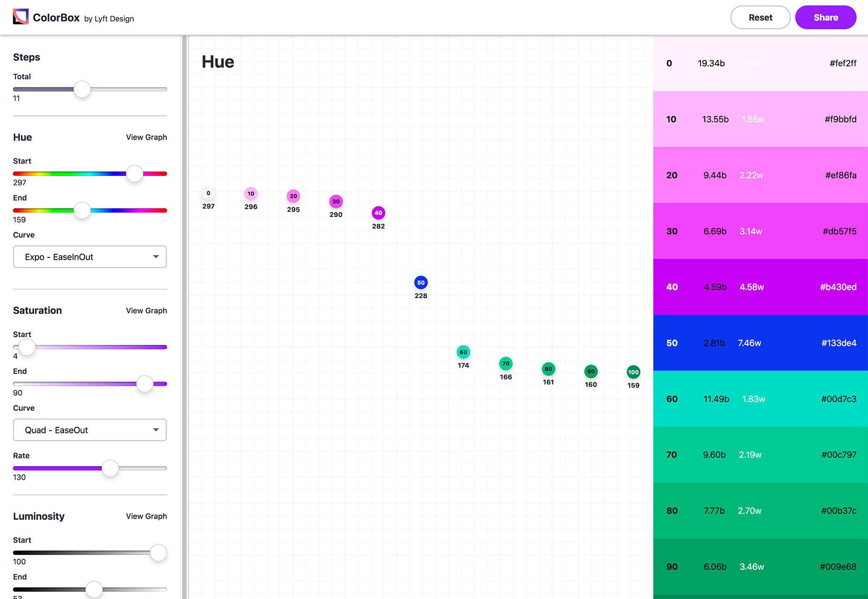The width and height of the screenshot is (868, 599).
Task: Click the ColorBox logo icon
Action: coord(21,17)
